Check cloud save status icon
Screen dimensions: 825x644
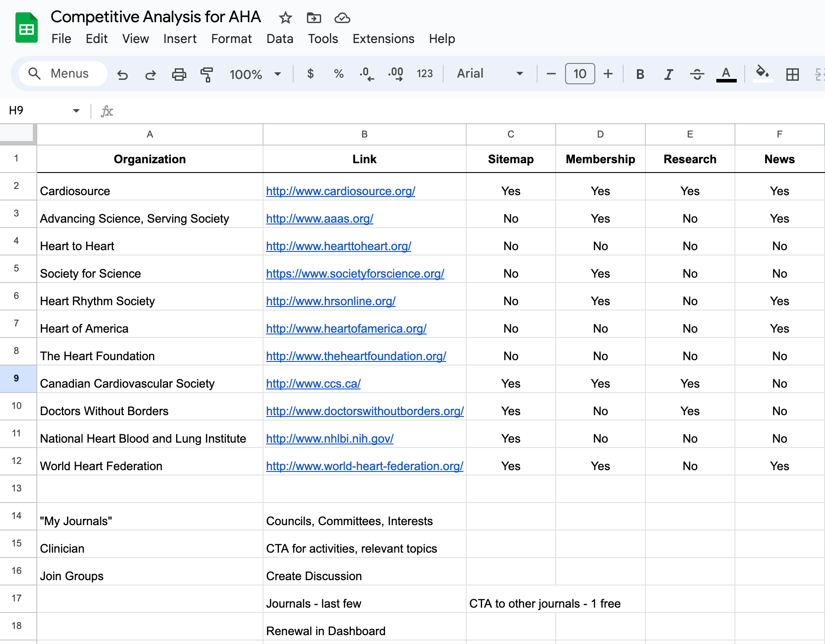(x=342, y=18)
